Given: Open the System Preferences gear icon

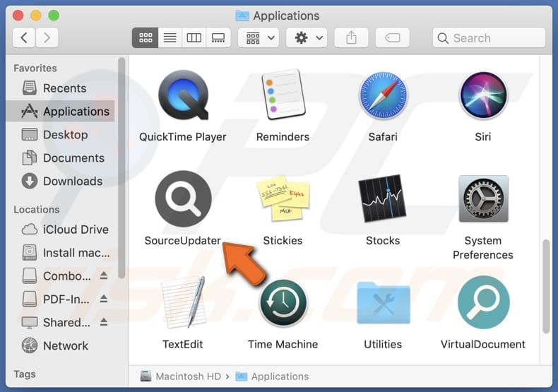Looking at the screenshot, I should pos(483,198).
